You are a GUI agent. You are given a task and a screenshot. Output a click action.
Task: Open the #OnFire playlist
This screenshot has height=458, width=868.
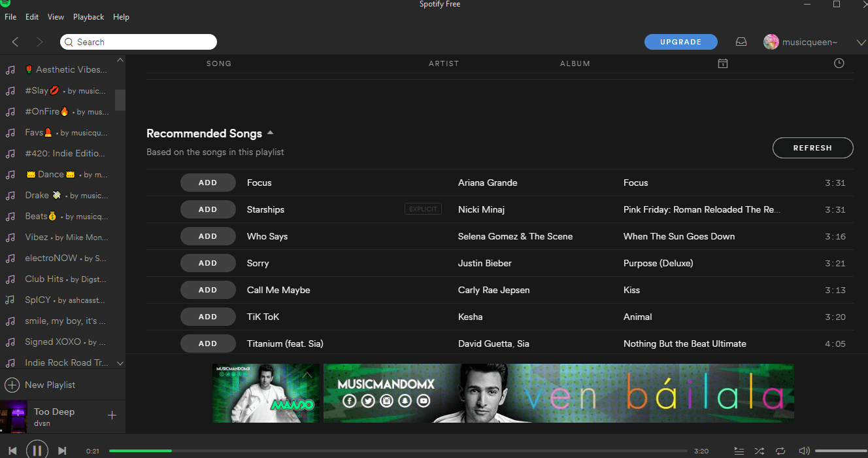[x=67, y=112]
